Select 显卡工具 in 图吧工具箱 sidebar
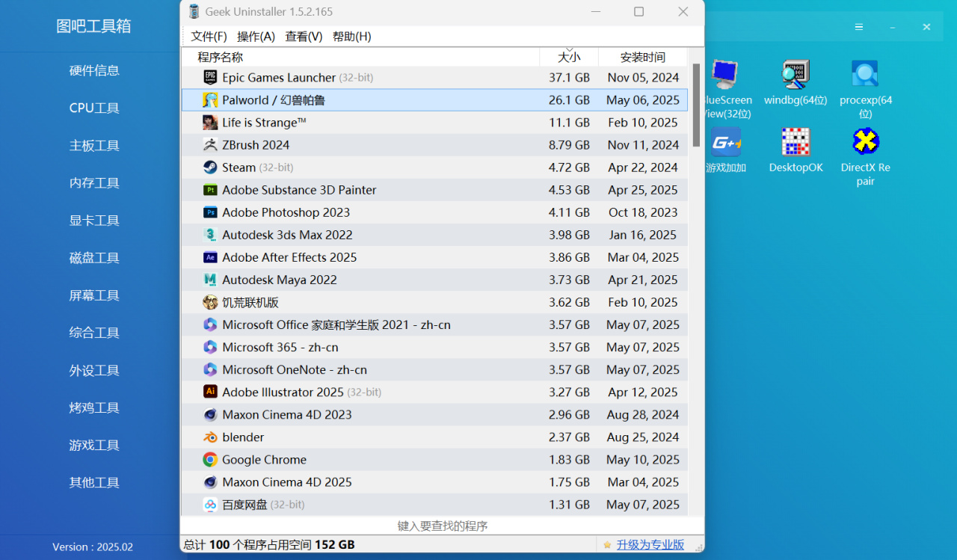Screen dimensions: 957x560 coord(94,220)
